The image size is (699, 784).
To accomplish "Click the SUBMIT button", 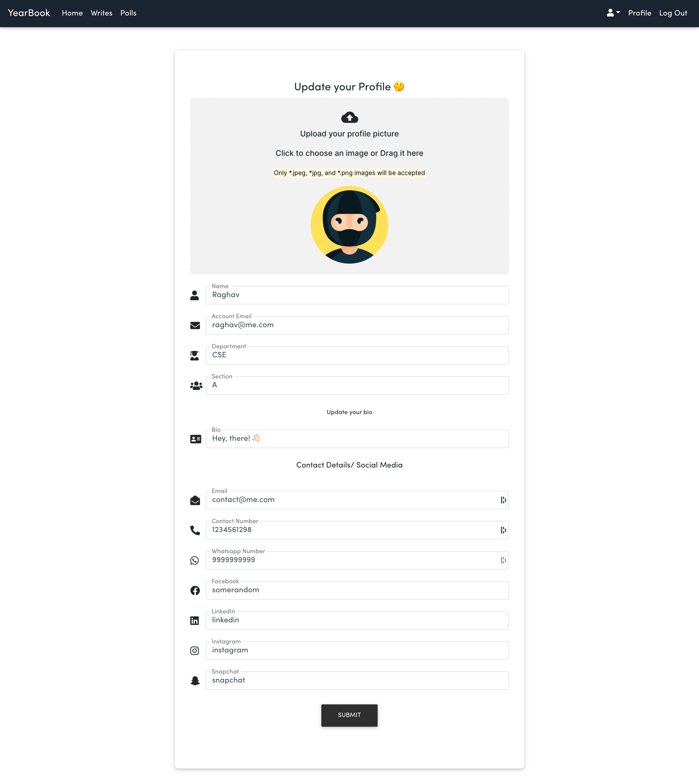I will (349, 715).
